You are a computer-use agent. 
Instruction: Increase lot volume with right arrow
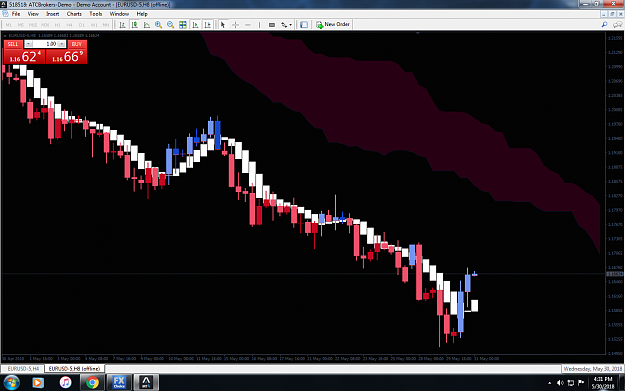coord(61,44)
